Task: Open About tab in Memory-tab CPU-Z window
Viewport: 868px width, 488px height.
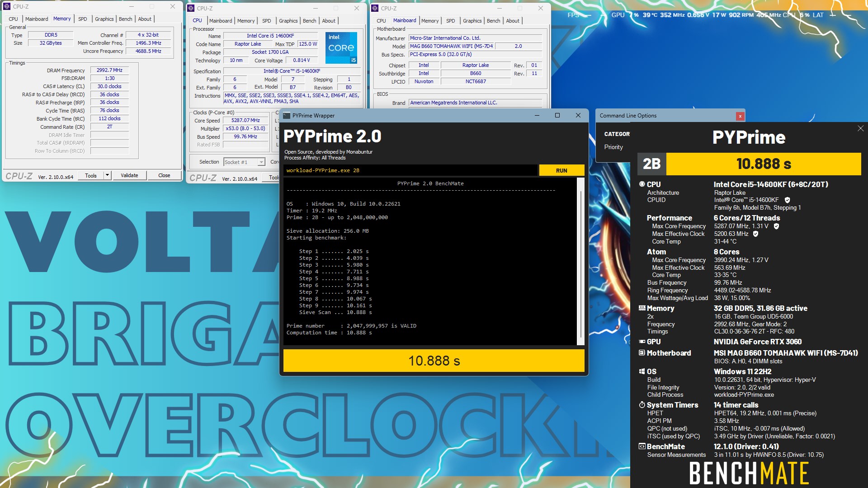Action: [x=145, y=19]
